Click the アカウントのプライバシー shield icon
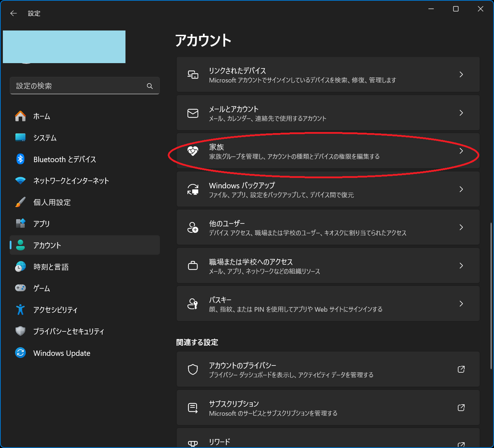The height and width of the screenshot is (448, 494). [x=193, y=369]
